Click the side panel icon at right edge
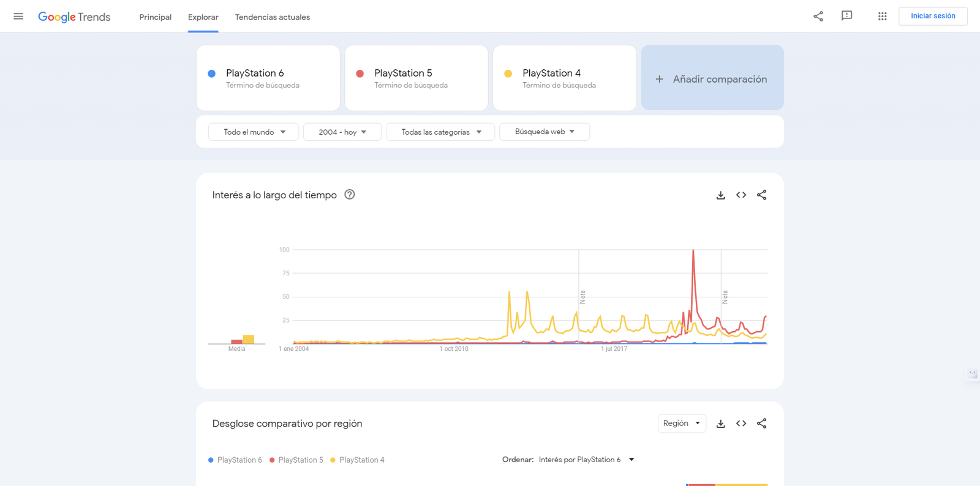Viewport: 980px width, 486px height. (973, 373)
